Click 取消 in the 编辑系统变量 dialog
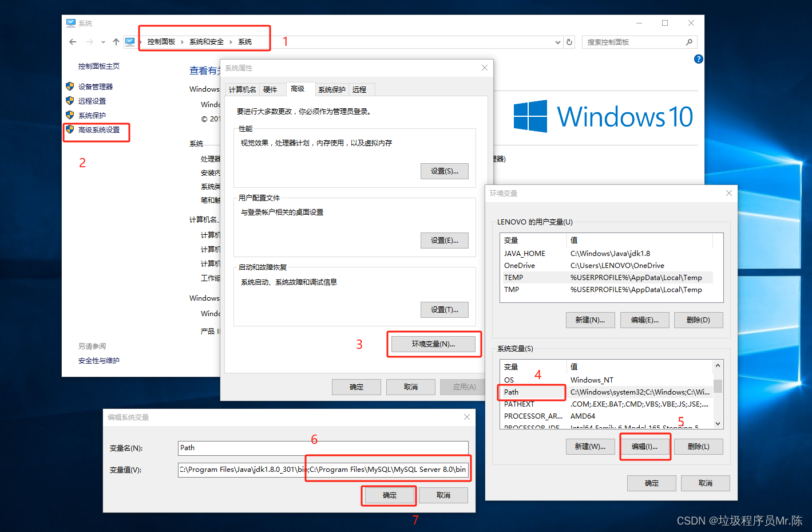The width and height of the screenshot is (812, 532). click(x=443, y=495)
